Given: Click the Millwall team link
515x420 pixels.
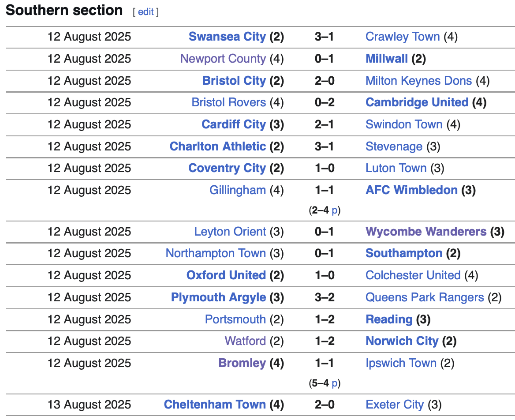Looking at the screenshot, I should point(387,59).
